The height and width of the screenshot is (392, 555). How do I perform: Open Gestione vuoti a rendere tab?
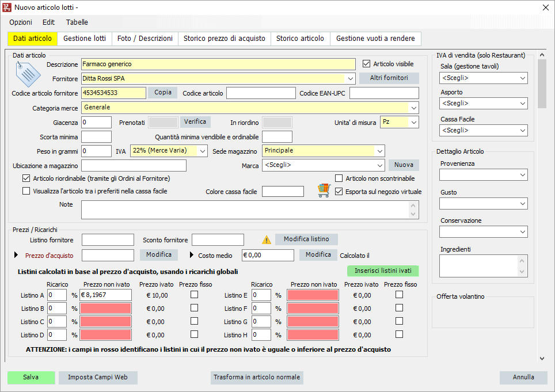point(375,39)
